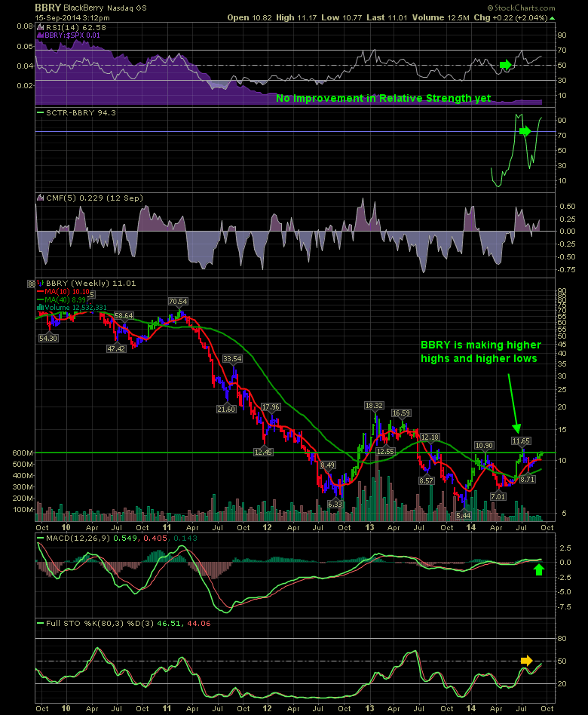
Task: Click the Open 10.82 value
Action: click(x=250, y=18)
